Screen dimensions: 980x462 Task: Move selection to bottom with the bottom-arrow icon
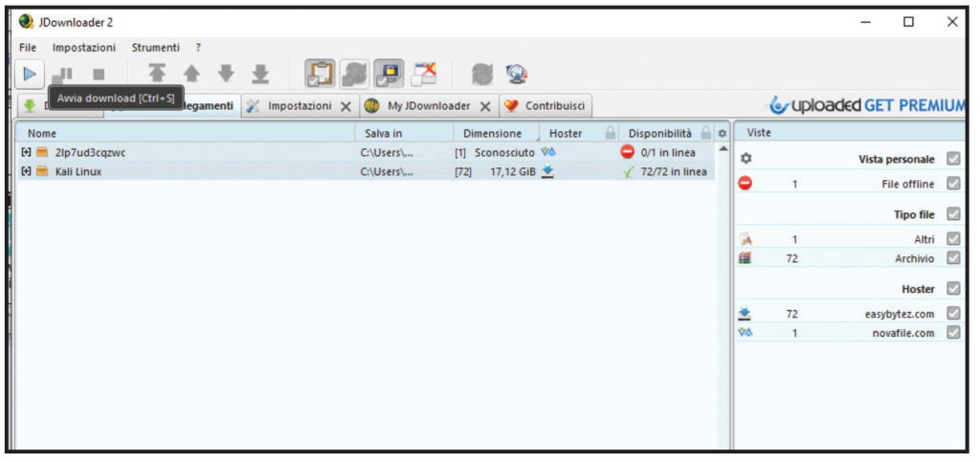point(260,75)
